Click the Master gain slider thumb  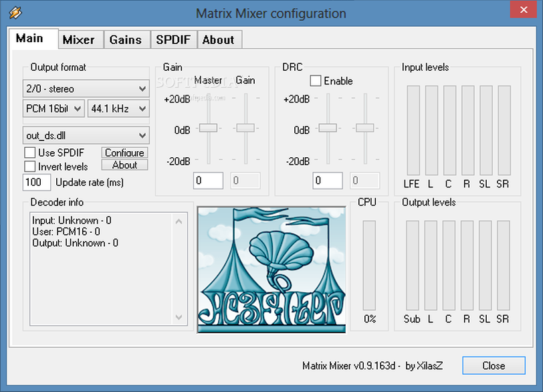[x=208, y=128]
